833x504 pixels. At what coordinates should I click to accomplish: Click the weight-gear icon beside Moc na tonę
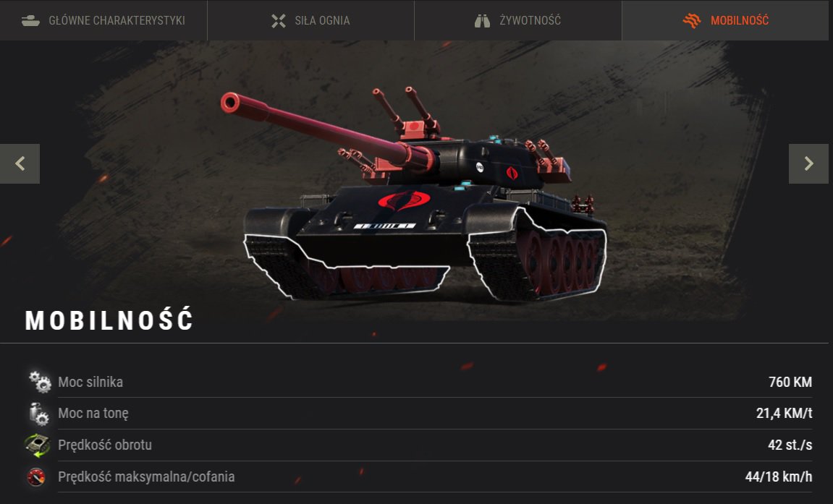tap(39, 414)
